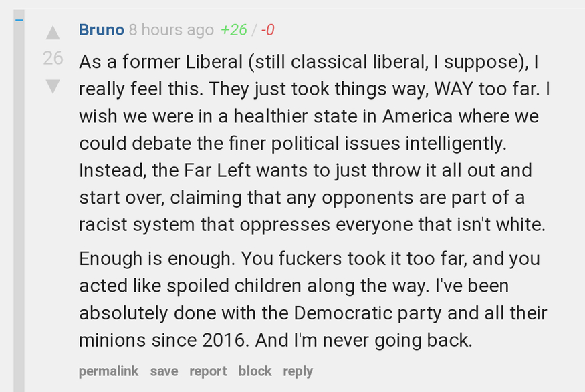Image resolution: width=585 pixels, height=392 pixels.
Task: Select the red -0 downvote count
Action: point(267,30)
